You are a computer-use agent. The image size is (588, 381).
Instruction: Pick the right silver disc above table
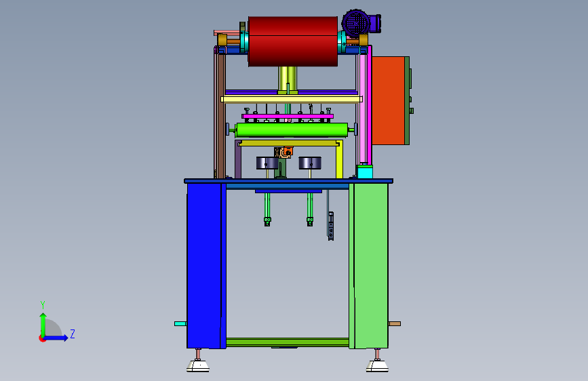point(310,163)
